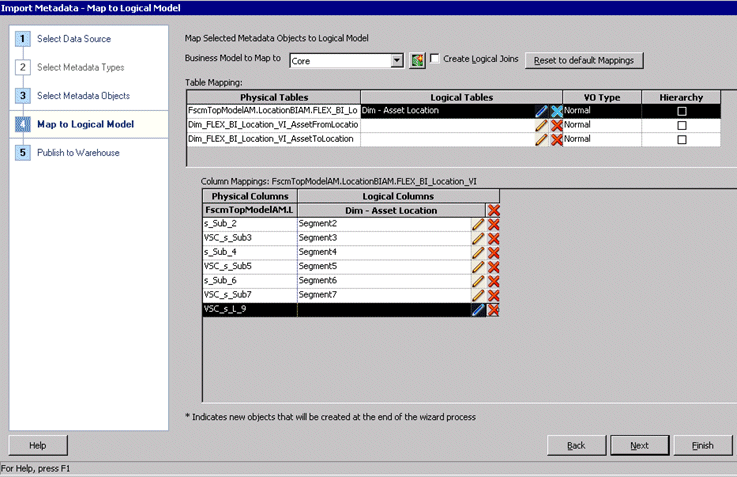Click empty logical table cell for AssetFromLocatio
The height and width of the screenshot is (477, 737).
[448, 125]
